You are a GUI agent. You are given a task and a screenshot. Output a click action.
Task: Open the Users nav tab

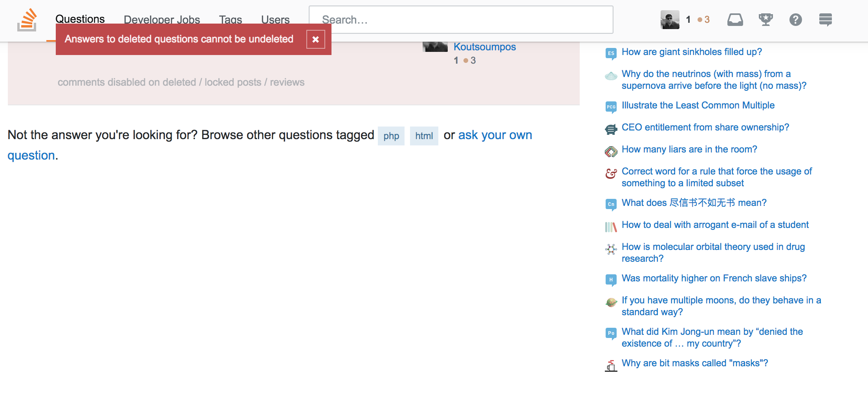pos(275,19)
